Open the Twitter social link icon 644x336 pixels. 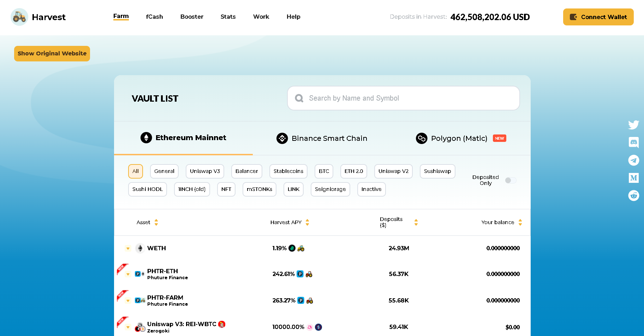coord(633,125)
